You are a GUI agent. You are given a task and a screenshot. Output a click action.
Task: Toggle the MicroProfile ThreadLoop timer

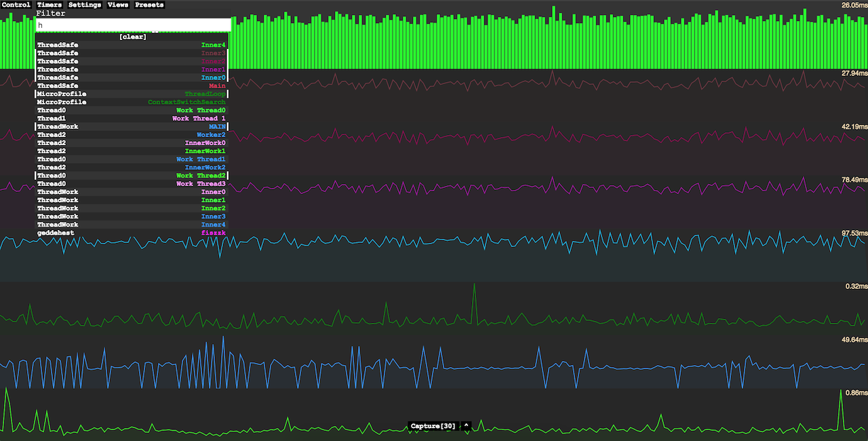click(x=132, y=94)
